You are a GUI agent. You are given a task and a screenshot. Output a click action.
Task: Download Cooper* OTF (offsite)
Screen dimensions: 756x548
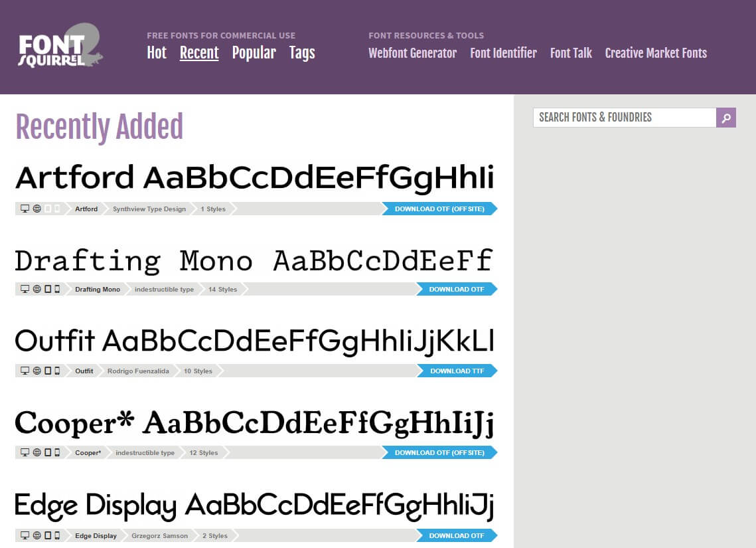click(439, 452)
